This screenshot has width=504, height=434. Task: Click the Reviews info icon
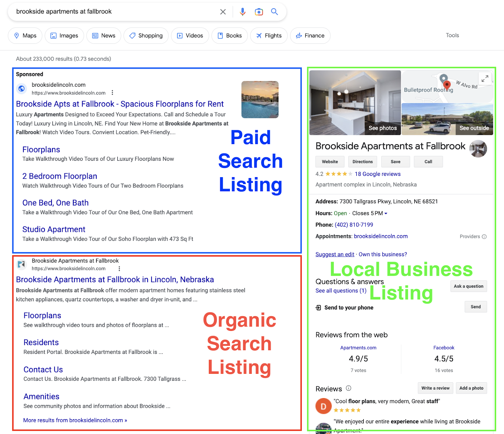[x=348, y=388]
